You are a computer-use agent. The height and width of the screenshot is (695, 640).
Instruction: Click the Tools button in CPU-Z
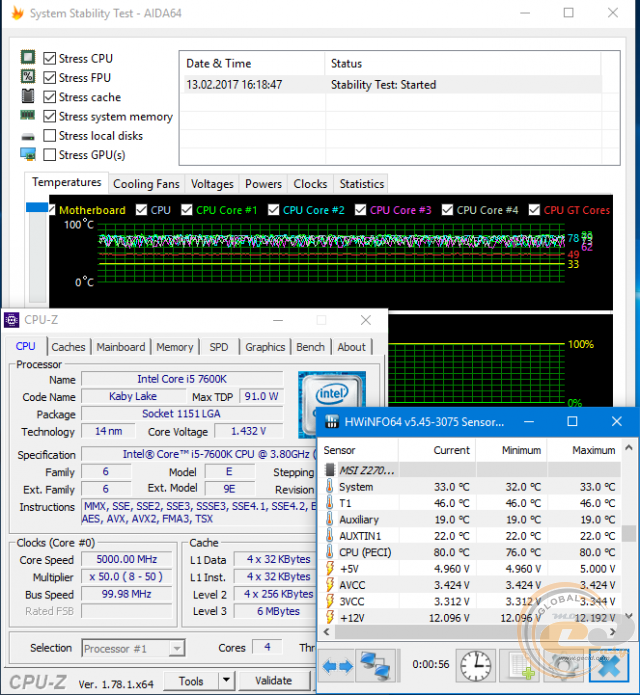191,680
